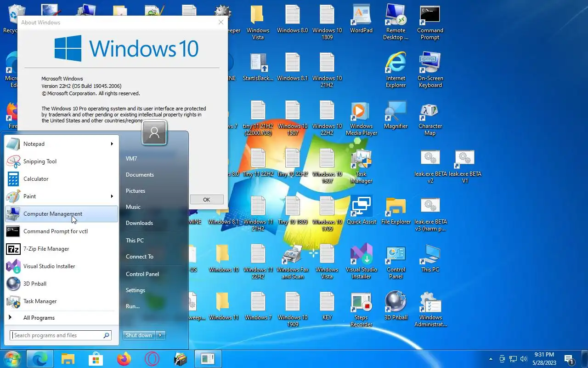This screenshot has height=368, width=588.
Task: Click the volume speaker tray icon
Action: [524, 359]
